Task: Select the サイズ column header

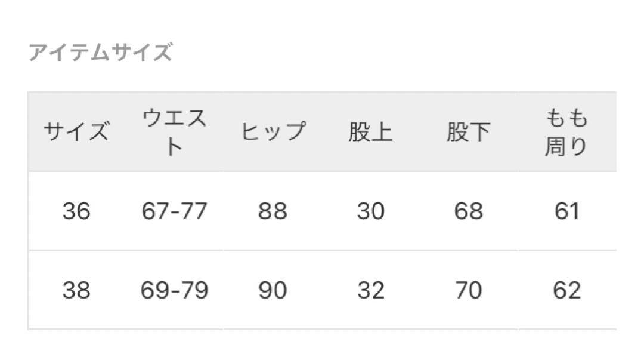Action: coord(76,131)
